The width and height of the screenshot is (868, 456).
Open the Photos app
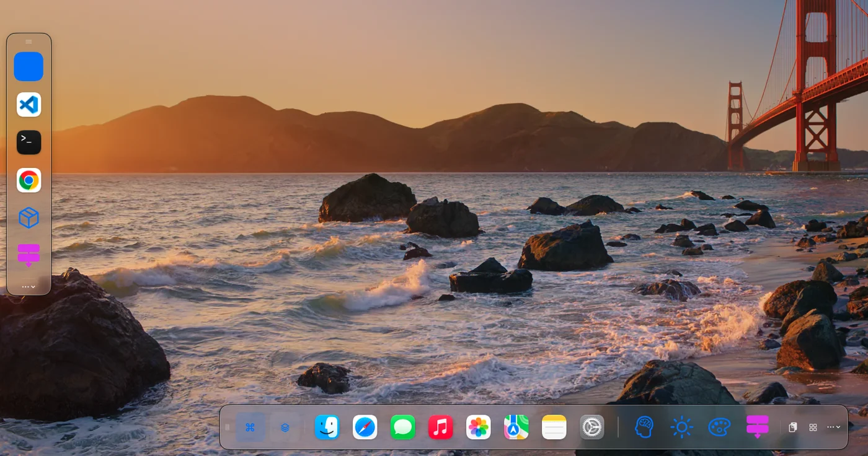tap(478, 427)
